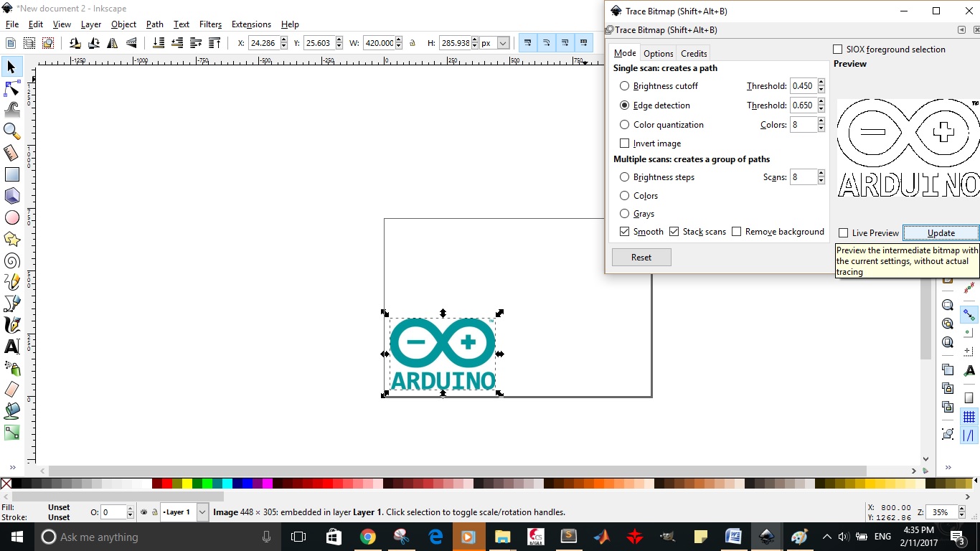Screen dimensions: 980x551
Task: Select the Edge detection radio button
Action: (624, 105)
